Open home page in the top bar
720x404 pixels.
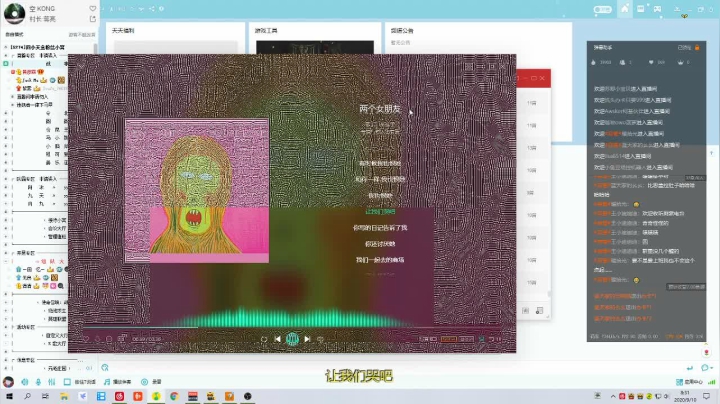pos(624,9)
